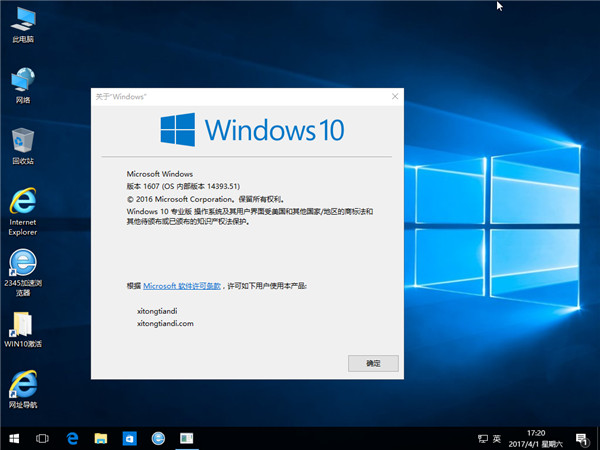Select the WIN10激活 desktop shortcut
This screenshot has width=600, height=450.
pyautogui.click(x=23, y=329)
